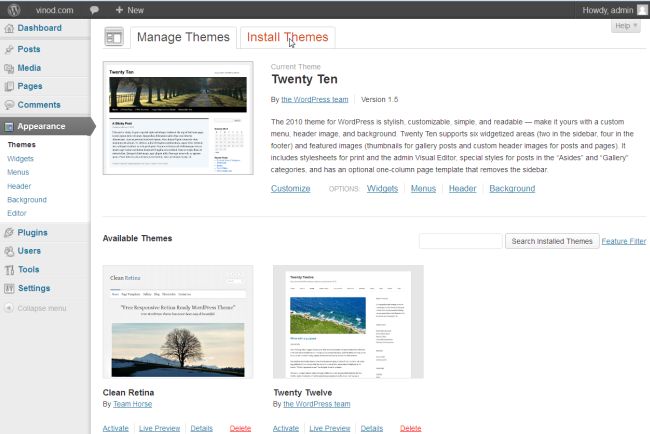Show Details for Twenty Twelve
Viewport: 650px width, 434px height.
point(372,428)
